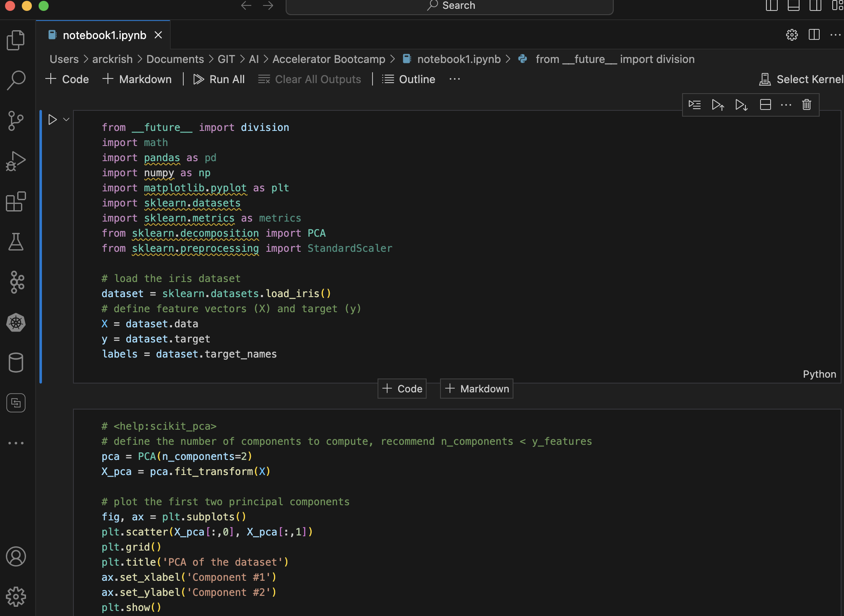Viewport: 844px width, 616px height.
Task: Click the macOS green zoom window button
Action: click(44, 5)
